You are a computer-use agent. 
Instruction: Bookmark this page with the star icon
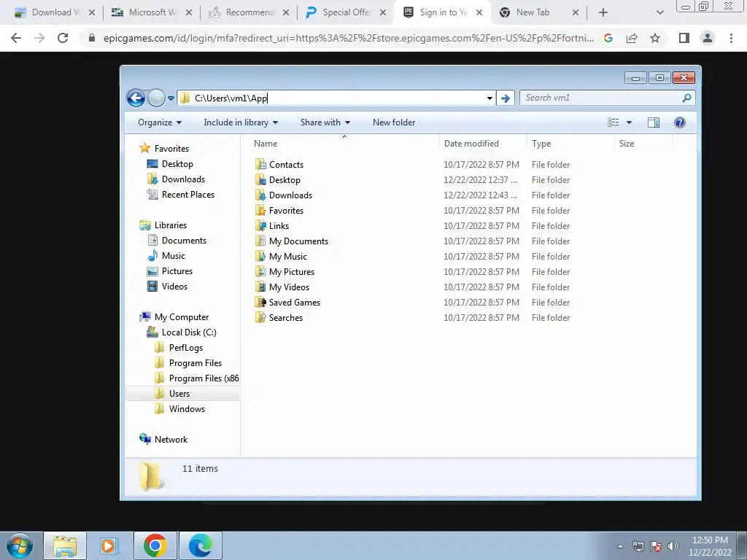[x=655, y=38]
